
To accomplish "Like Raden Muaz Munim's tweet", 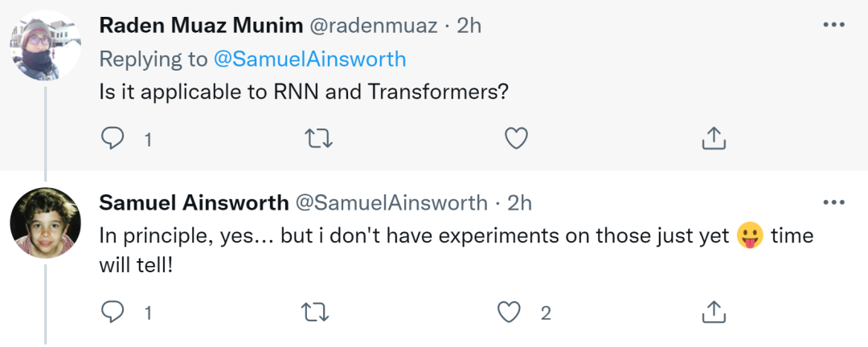I will click(515, 140).
